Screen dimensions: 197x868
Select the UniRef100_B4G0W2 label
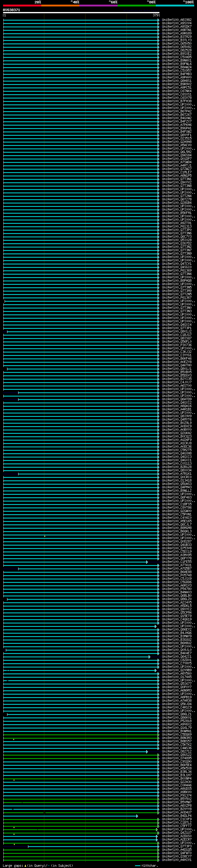click(176, 118)
